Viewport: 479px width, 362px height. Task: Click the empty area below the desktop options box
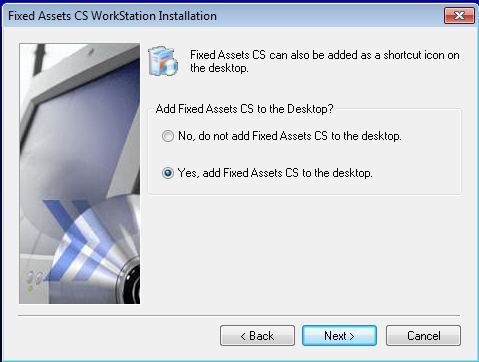click(304, 253)
